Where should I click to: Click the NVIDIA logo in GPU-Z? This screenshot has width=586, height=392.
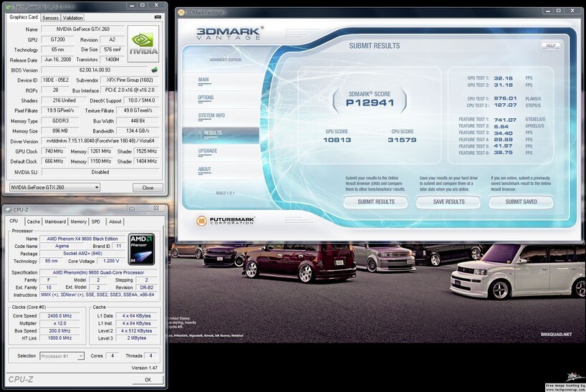point(143,44)
